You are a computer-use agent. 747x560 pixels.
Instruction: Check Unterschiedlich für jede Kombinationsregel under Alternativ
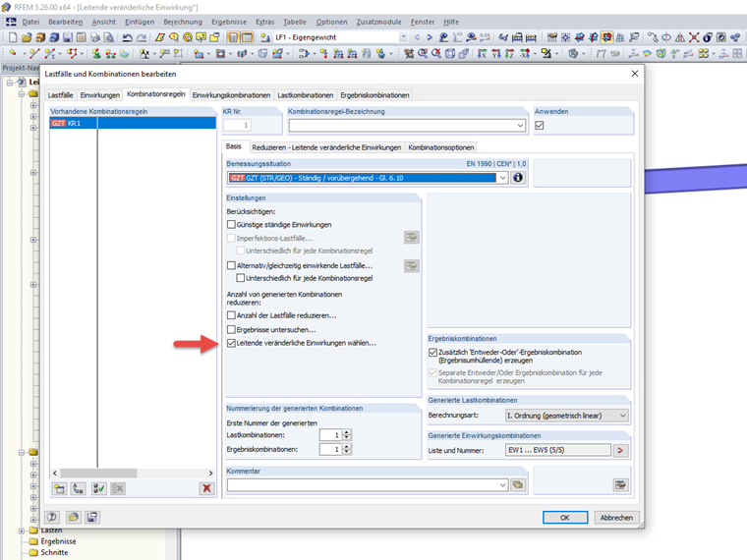pyautogui.click(x=241, y=278)
